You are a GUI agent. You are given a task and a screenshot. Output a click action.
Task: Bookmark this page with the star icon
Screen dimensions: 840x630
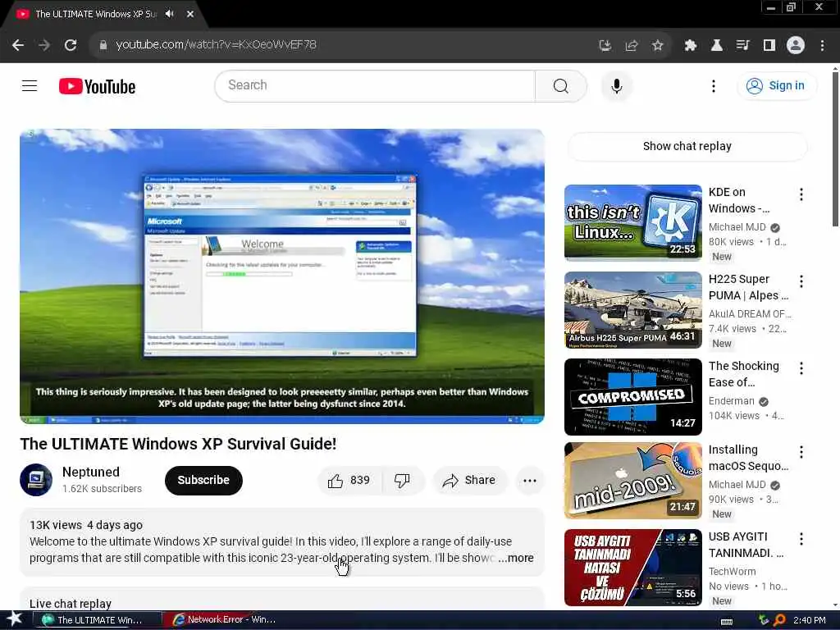657,45
